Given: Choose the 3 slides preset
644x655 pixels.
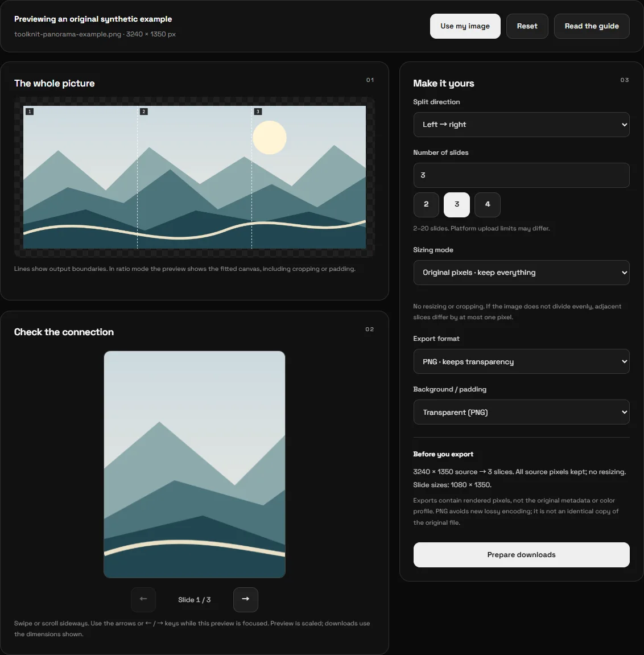Looking at the screenshot, I should pos(456,205).
